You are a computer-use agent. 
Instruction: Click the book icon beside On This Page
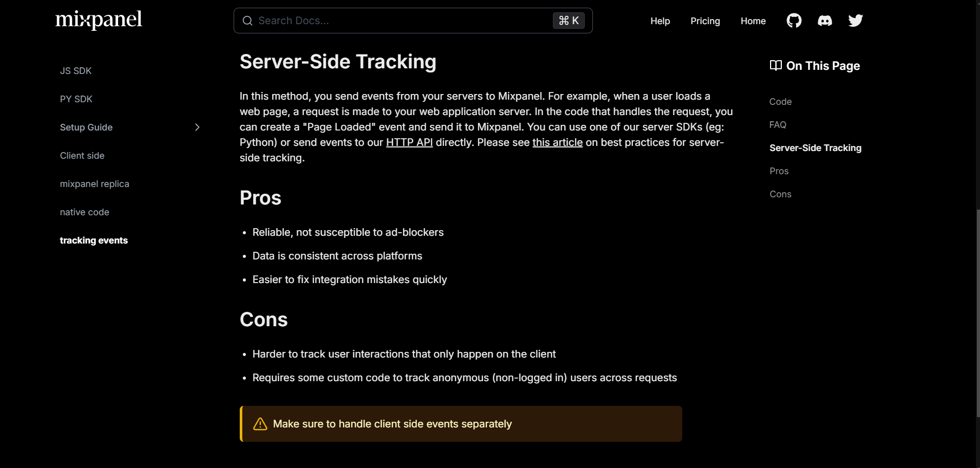click(x=776, y=65)
